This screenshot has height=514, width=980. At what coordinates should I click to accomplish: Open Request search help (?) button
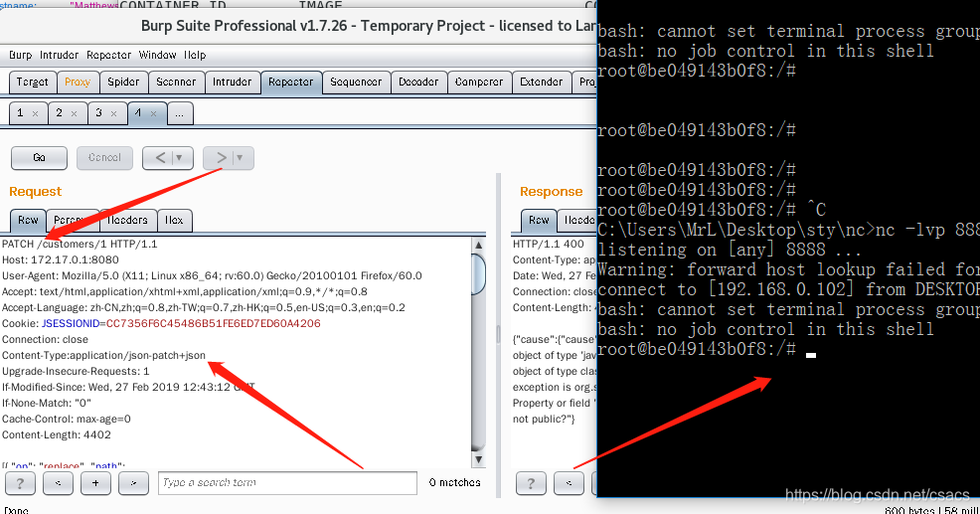(20, 483)
